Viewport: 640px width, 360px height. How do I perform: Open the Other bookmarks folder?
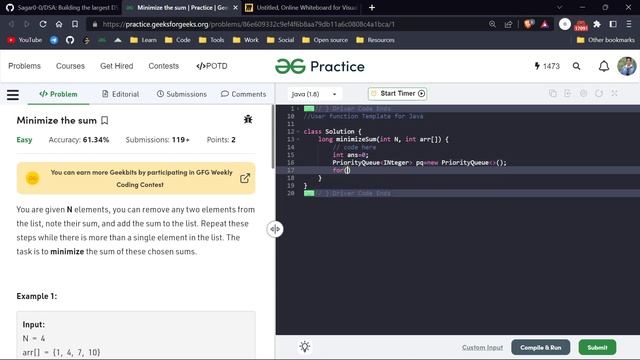(x=606, y=40)
